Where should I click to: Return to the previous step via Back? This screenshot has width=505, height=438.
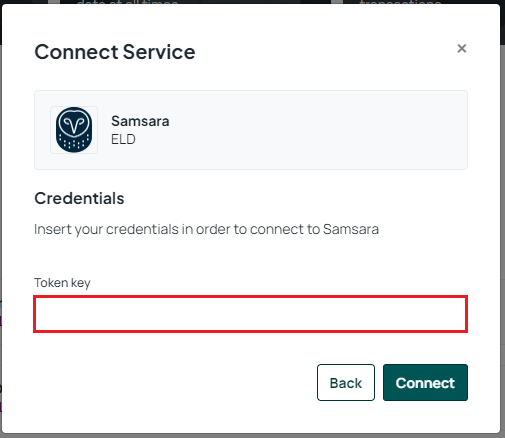point(346,383)
